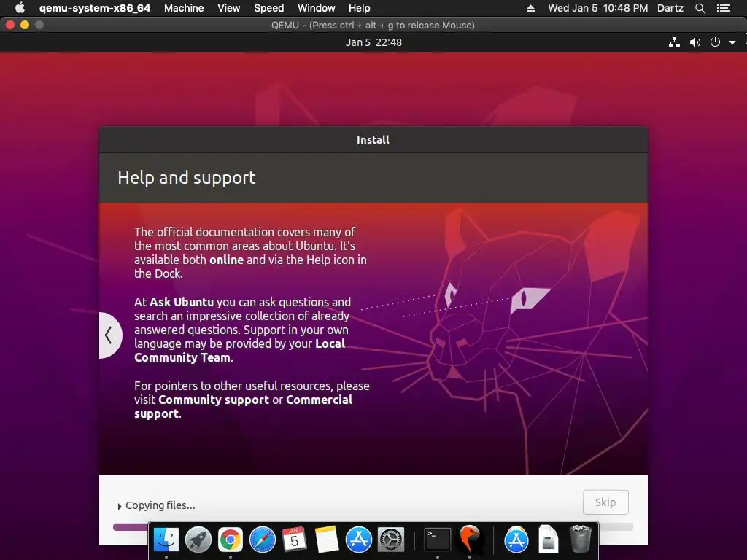The height and width of the screenshot is (560, 747).
Task: Click the installation progress bar
Action: tap(373, 526)
